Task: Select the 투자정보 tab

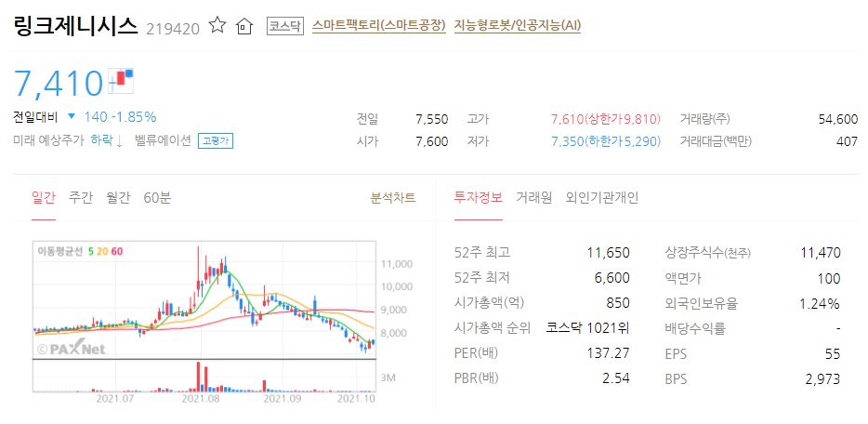Action: (479, 198)
